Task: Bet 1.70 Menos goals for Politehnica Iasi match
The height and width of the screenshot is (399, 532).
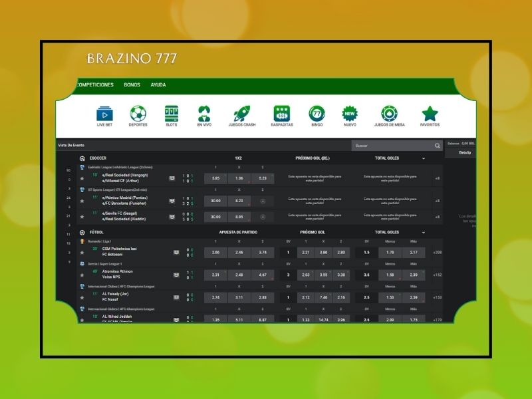Action: 390,253
